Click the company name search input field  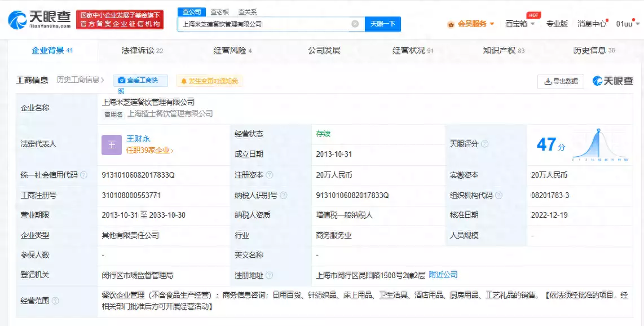click(x=265, y=24)
